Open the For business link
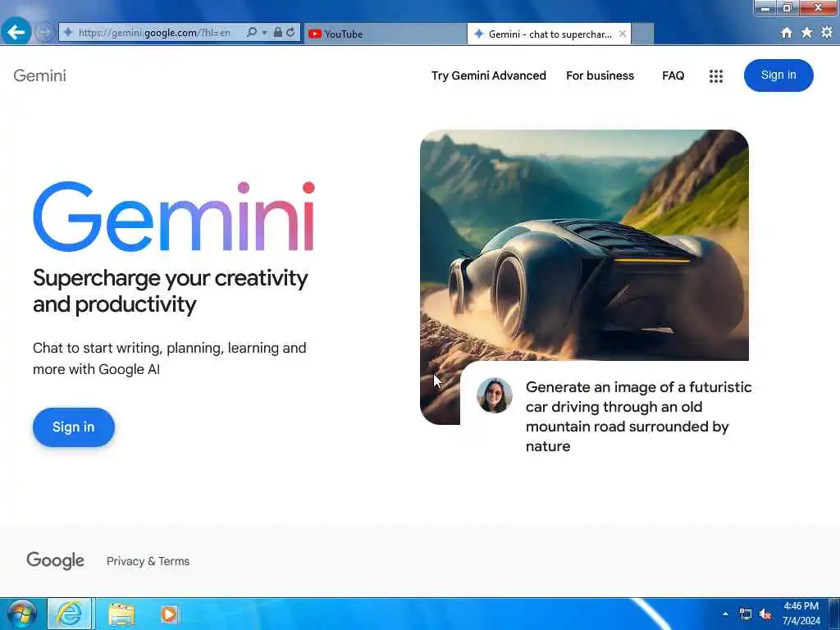 click(x=600, y=75)
